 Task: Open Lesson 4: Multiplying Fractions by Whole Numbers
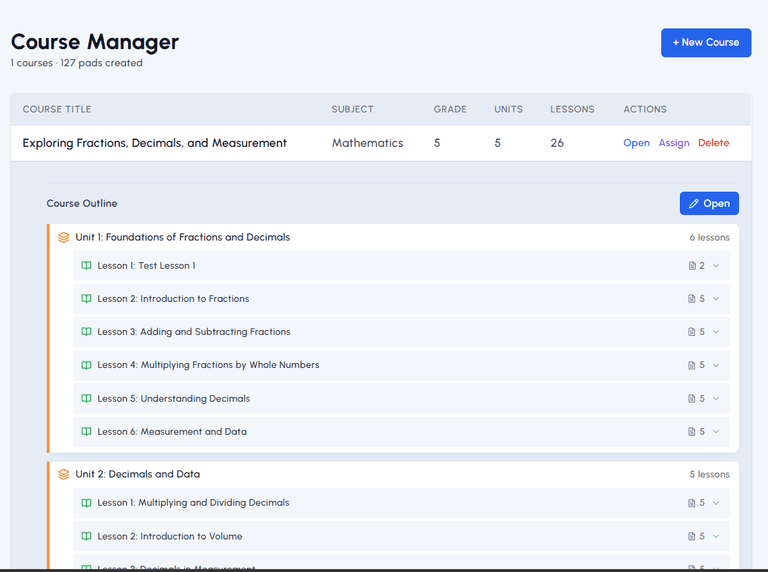coord(401,365)
